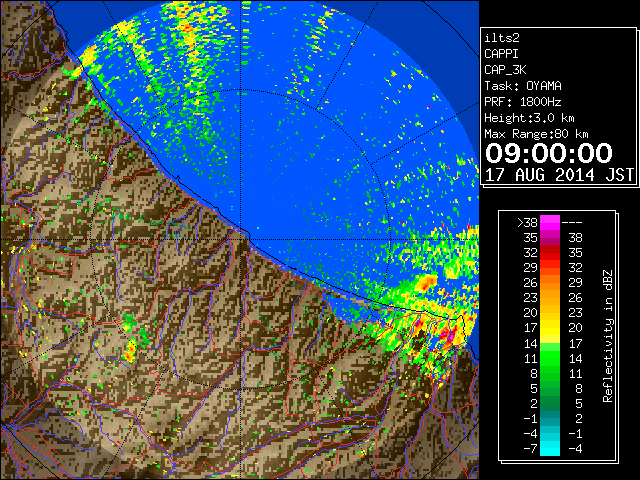Viewport: 640px width, 480px height.
Task: Click the right legend value -4
Action: click(575, 449)
